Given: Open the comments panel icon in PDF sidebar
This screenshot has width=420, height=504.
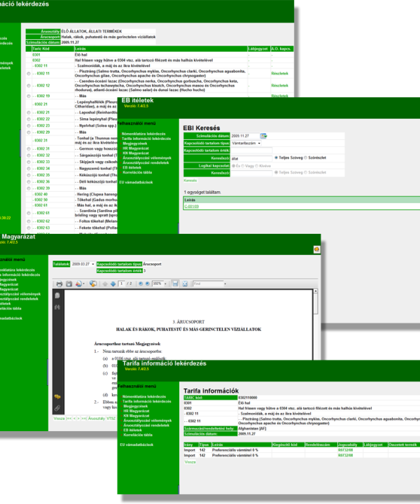Looking at the screenshot, I should (57, 398).
